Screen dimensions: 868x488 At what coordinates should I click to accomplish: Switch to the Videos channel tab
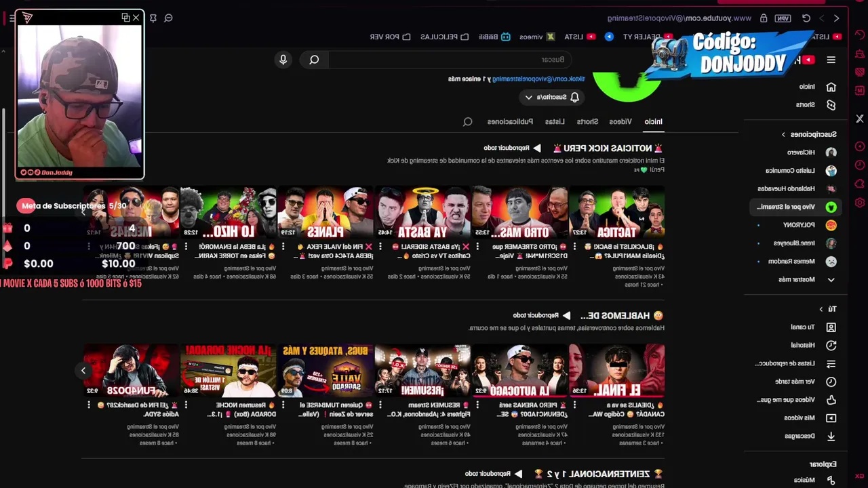[620, 122]
